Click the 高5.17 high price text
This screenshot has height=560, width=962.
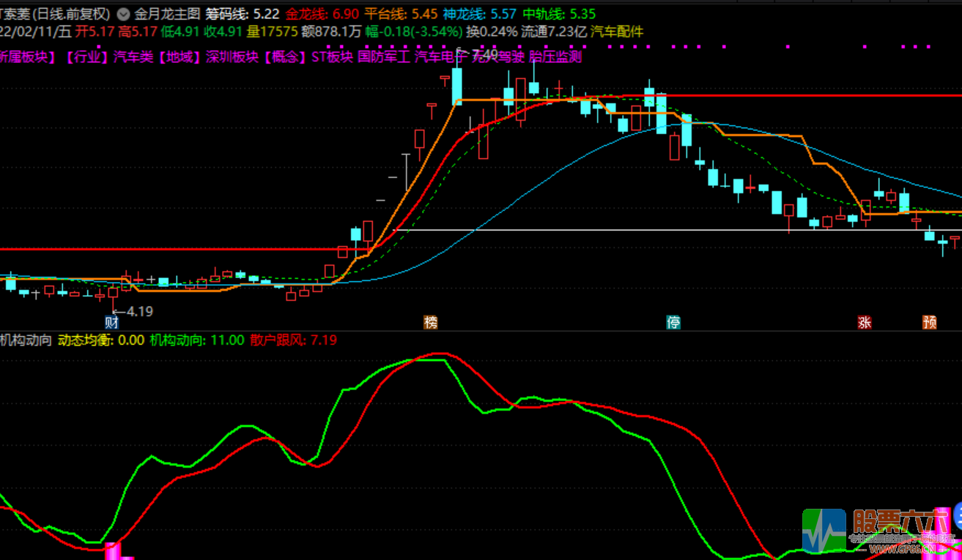[x=138, y=31]
